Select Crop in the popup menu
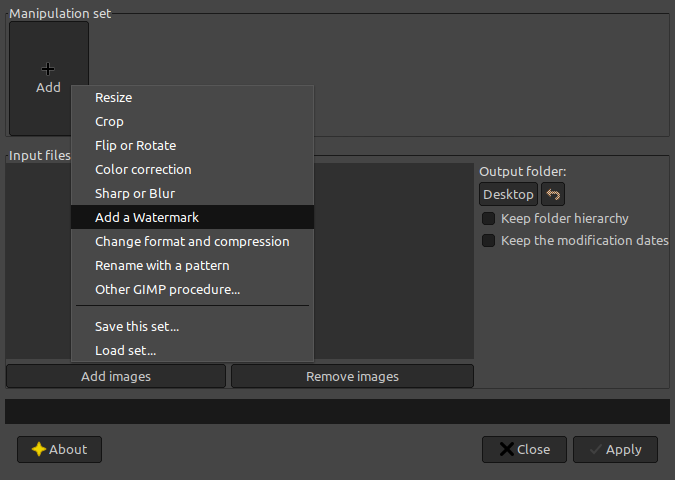Screen dimensions: 675x480 (x=192, y=121)
